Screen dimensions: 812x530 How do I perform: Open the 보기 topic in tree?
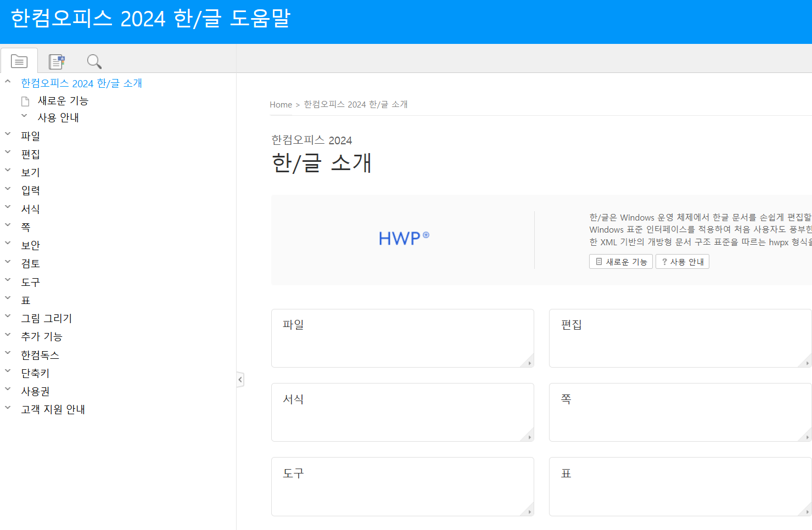point(31,172)
